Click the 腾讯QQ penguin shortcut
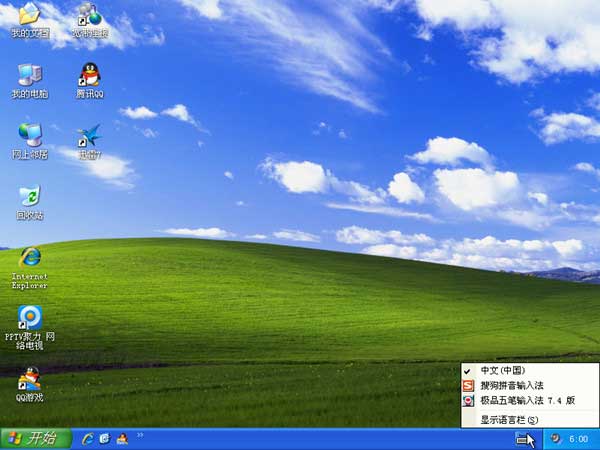The width and height of the screenshot is (600, 450). (x=90, y=81)
